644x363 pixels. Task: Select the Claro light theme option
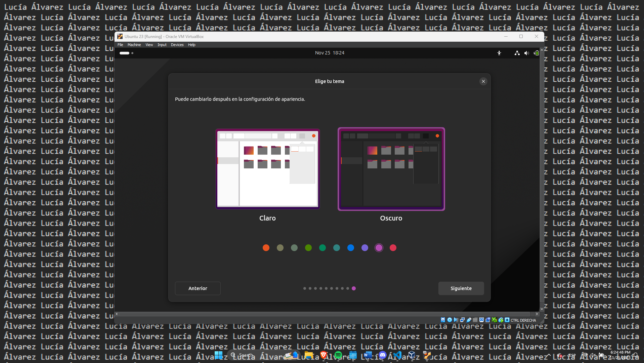pyautogui.click(x=267, y=169)
